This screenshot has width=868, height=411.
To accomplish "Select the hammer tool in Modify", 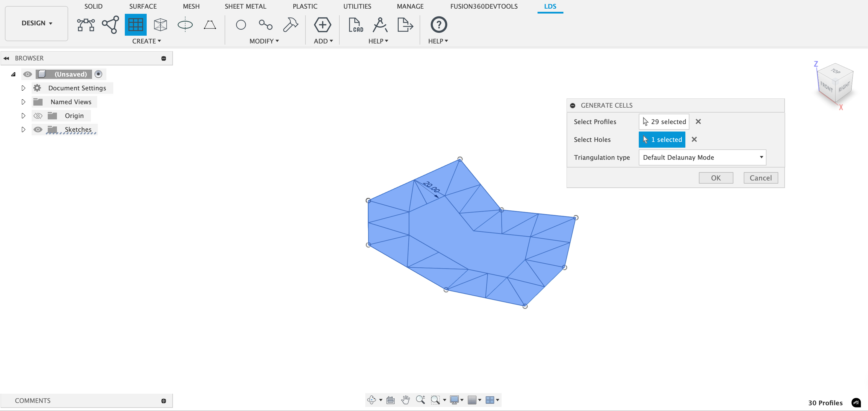I will (x=290, y=25).
